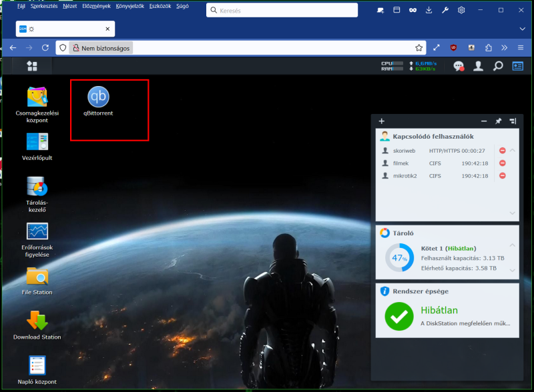
Task: Show next volume in Tároló widget
Action: click(x=513, y=270)
